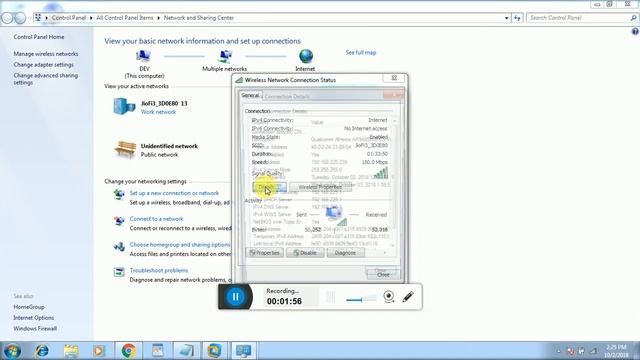Open Connect to a network
This screenshot has height=360, width=640.
click(156, 219)
